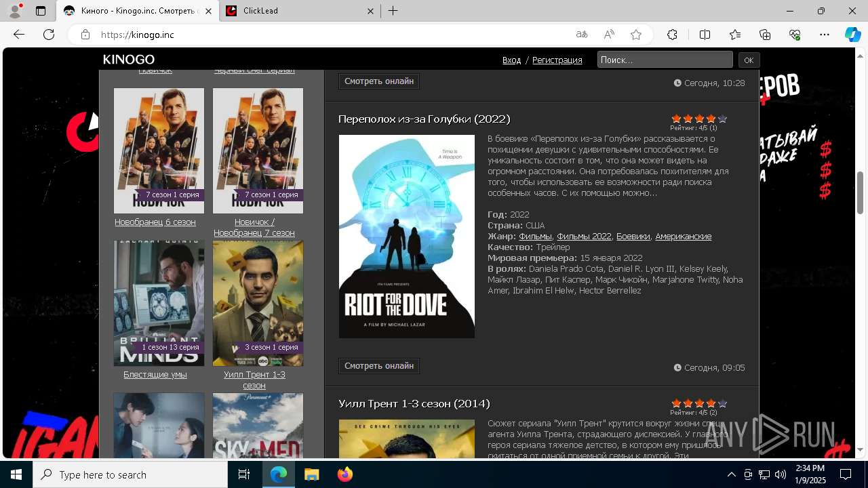Open the Favorites list
The width and height of the screenshot is (868, 488).
(735, 35)
